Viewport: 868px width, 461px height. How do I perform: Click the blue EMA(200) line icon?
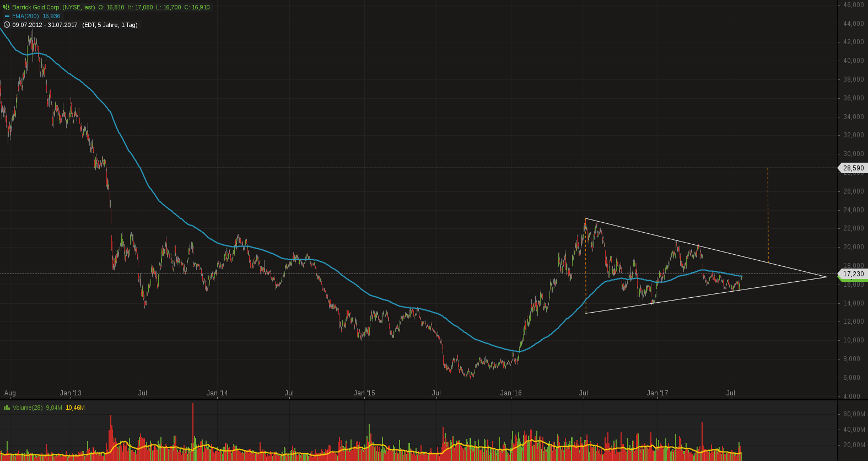(7, 16)
